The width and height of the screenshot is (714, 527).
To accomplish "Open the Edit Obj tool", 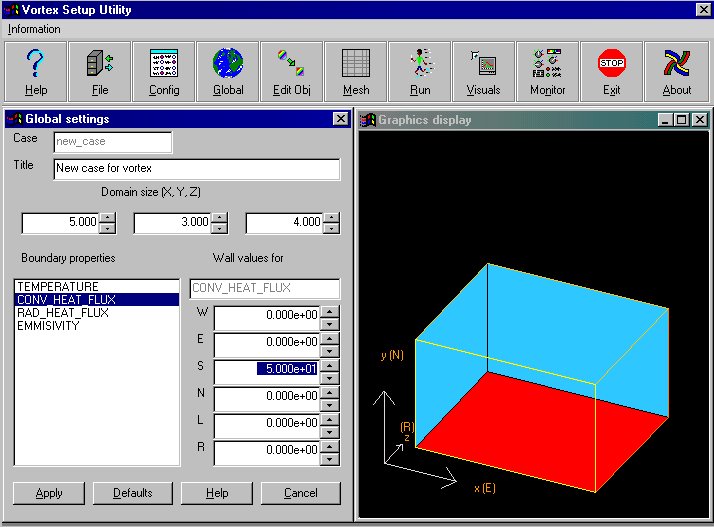I will pos(292,72).
